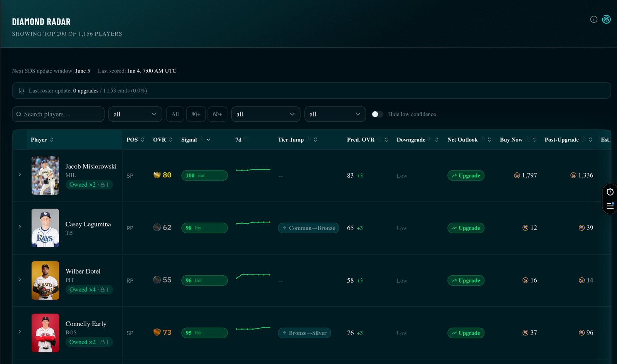Screen dimensions: 617x364
Task: Click Jacob Misiorowski's gold 80 OVR shield icon
Action: pos(157,175)
